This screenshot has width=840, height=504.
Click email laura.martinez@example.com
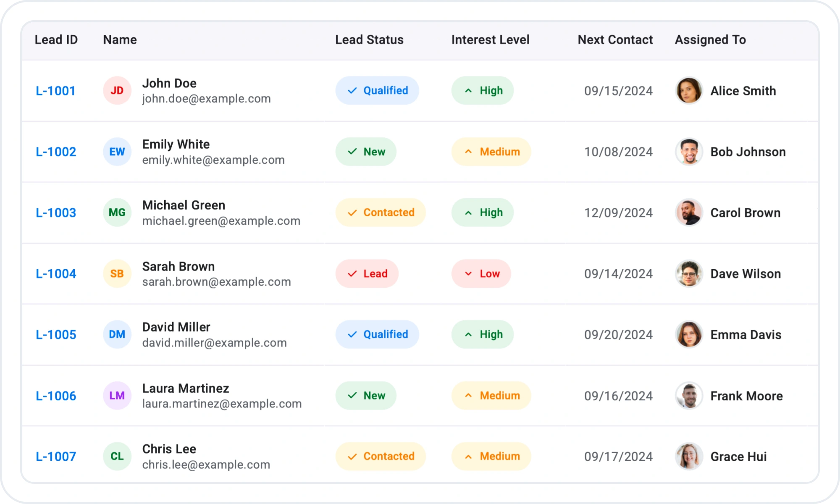point(222,404)
